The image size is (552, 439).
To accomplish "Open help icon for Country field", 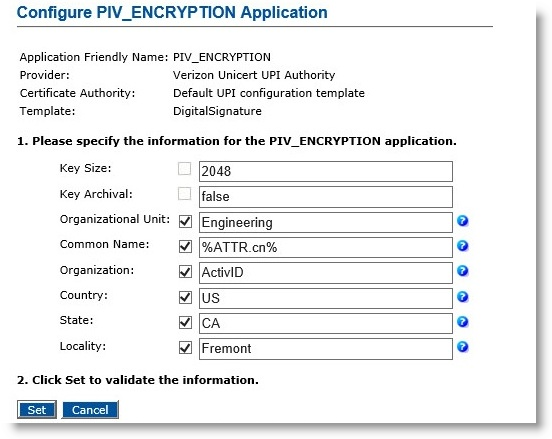I will click(462, 297).
